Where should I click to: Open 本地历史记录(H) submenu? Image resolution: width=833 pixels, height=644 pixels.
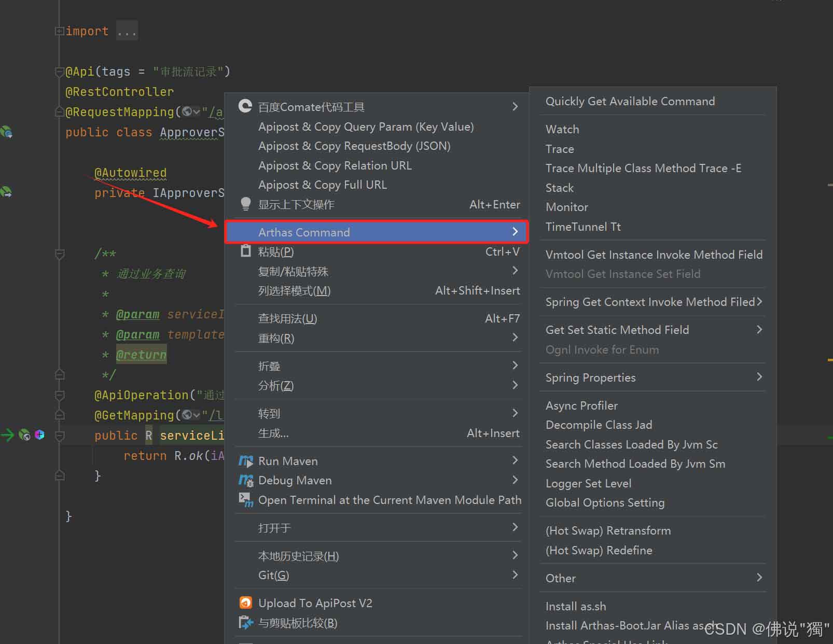[x=377, y=556]
